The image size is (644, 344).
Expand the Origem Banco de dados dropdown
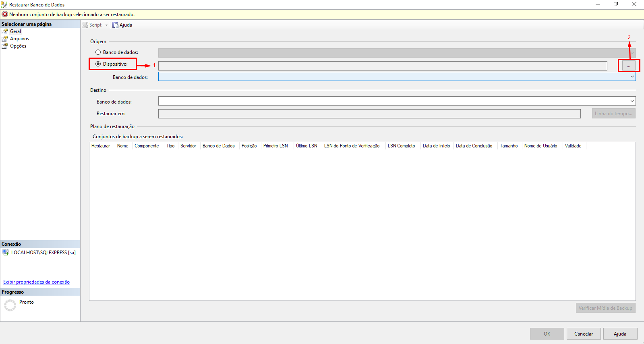click(632, 77)
